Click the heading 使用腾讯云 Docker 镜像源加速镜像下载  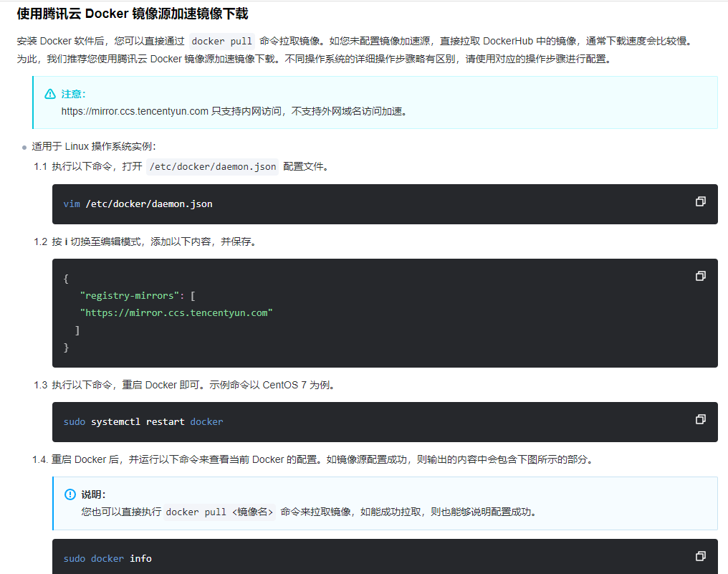click(x=133, y=14)
